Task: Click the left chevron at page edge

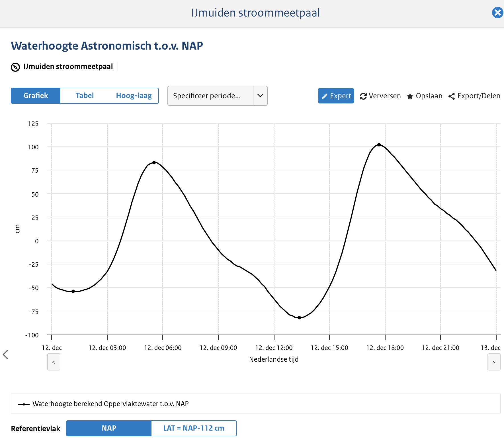Action: click(x=5, y=355)
